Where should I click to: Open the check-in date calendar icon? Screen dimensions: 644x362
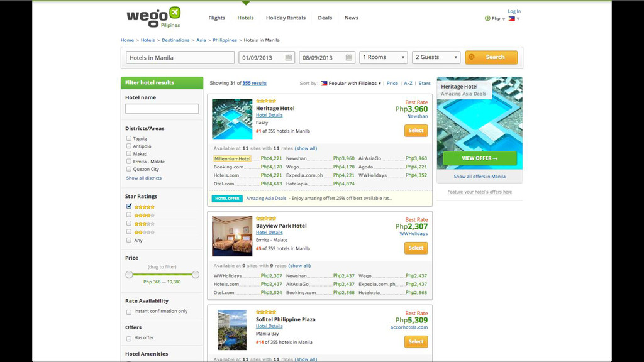pos(289,57)
